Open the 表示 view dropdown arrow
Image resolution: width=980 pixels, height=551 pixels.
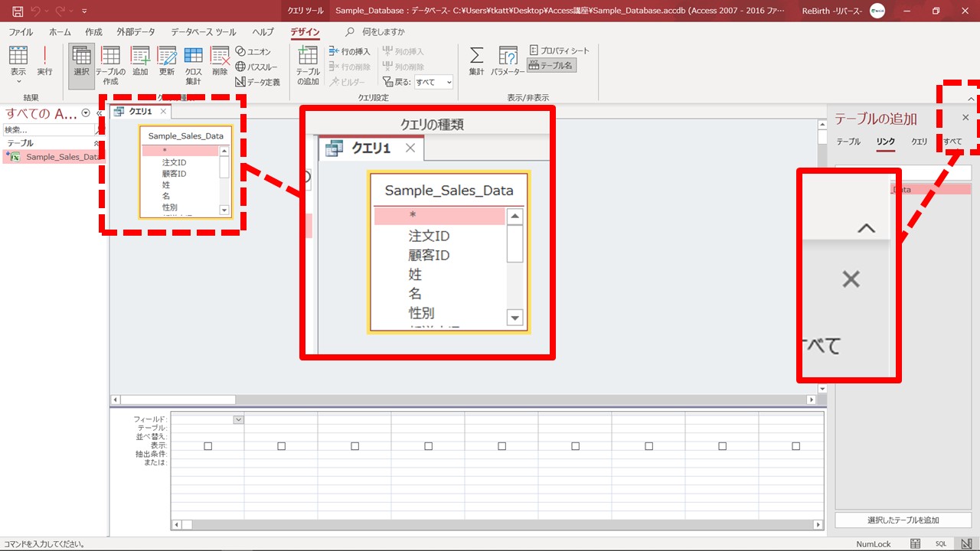pyautogui.click(x=18, y=81)
